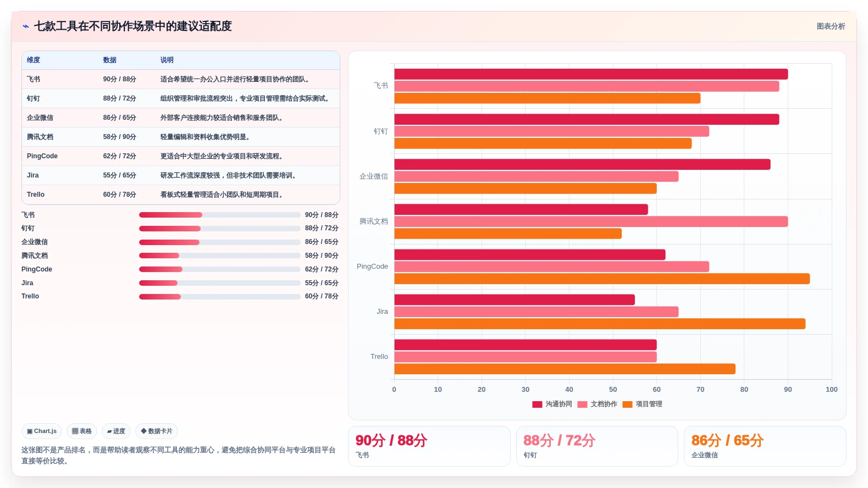This screenshot has height=488, width=868.
Task: Select 腾讯文档 cell in the table
Action: coord(40,137)
